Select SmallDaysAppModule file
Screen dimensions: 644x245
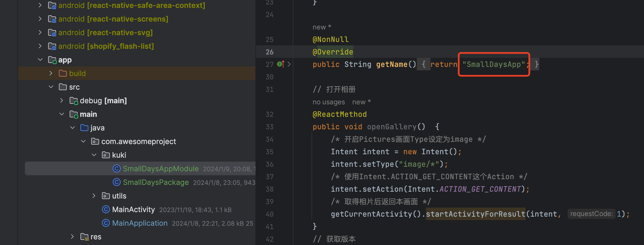pyautogui.click(x=161, y=168)
